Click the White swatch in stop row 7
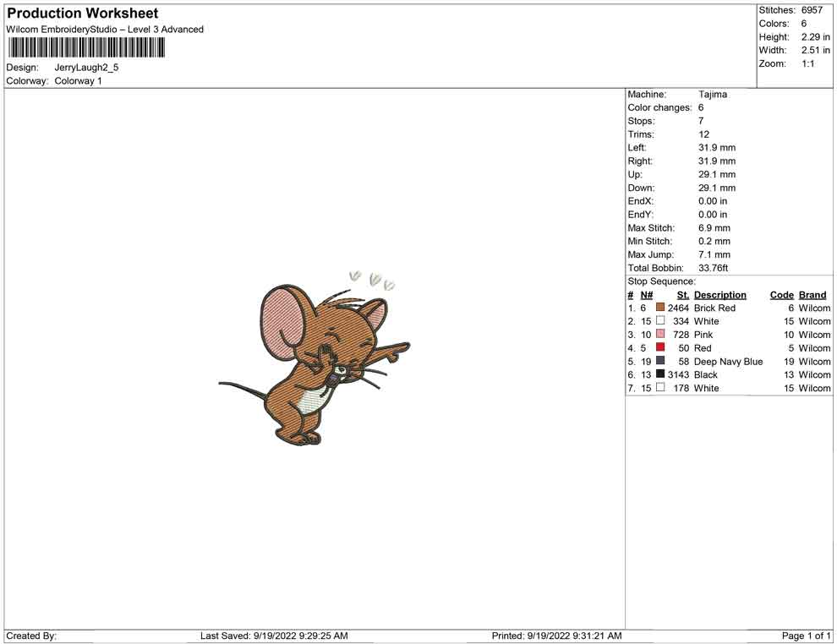 pos(660,387)
